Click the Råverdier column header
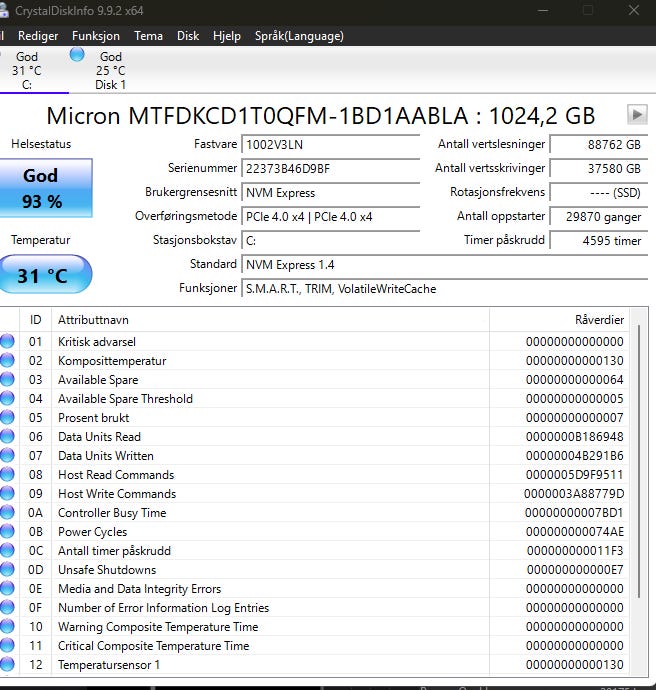The height and width of the screenshot is (690, 656). pos(559,320)
